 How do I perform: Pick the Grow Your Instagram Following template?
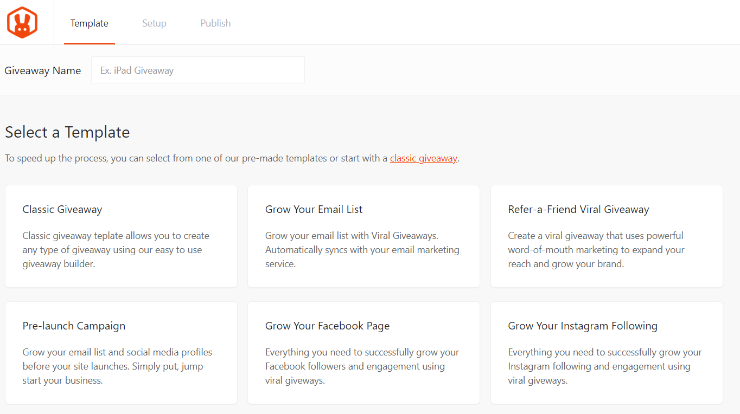point(606,353)
